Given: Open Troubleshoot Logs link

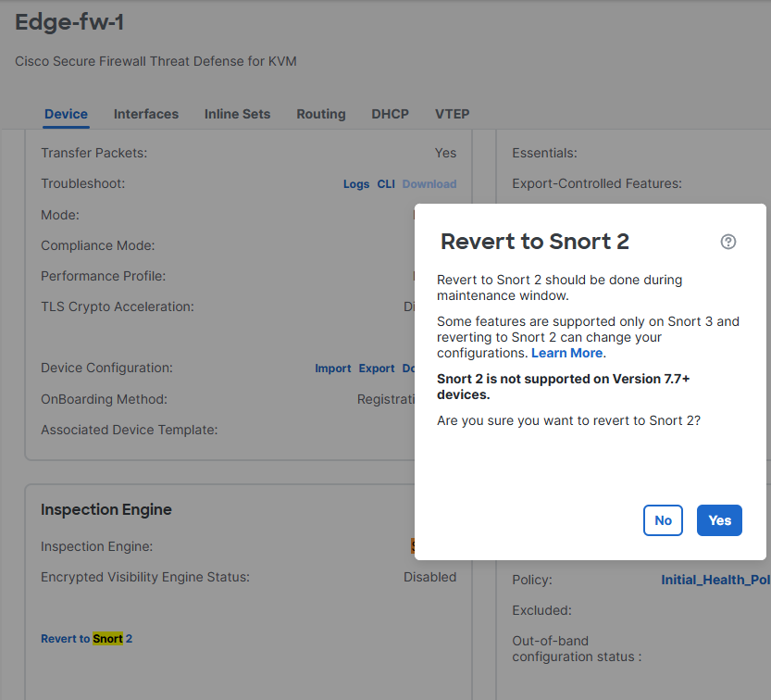Looking at the screenshot, I should tap(356, 184).
